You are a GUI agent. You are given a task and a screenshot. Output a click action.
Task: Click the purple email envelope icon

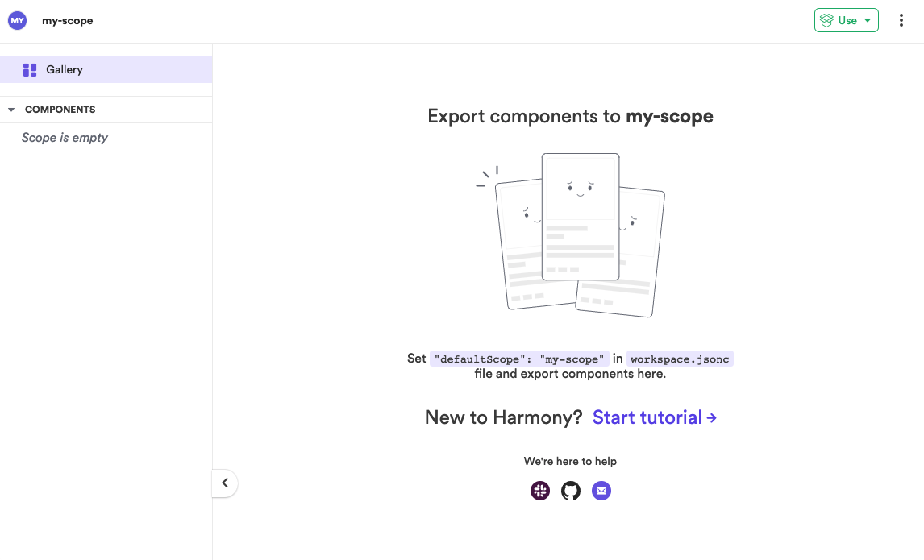[x=601, y=491]
